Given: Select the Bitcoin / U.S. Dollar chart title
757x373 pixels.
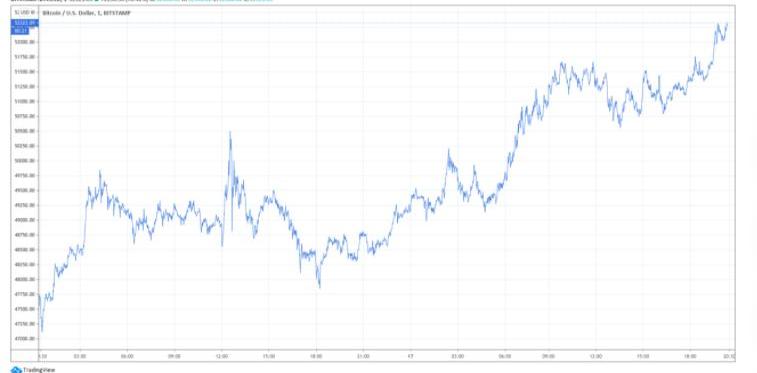Looking at the screenshot, I should (87, 13).
